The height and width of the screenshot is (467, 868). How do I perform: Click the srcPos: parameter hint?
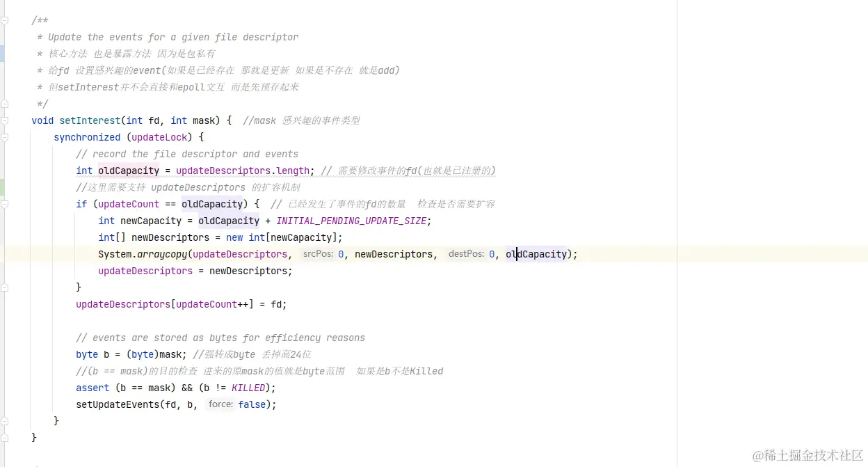tap(318, 254)
